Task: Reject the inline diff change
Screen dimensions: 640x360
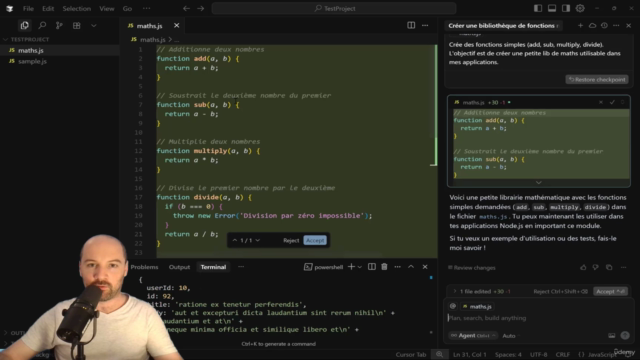Action: (x=291, y=240)
